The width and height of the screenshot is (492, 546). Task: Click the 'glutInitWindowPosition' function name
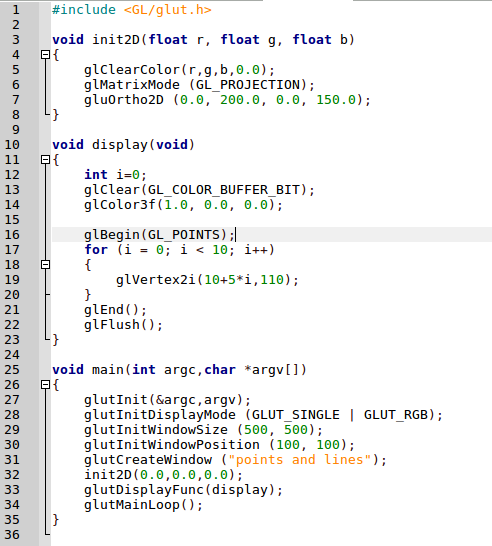172,445
